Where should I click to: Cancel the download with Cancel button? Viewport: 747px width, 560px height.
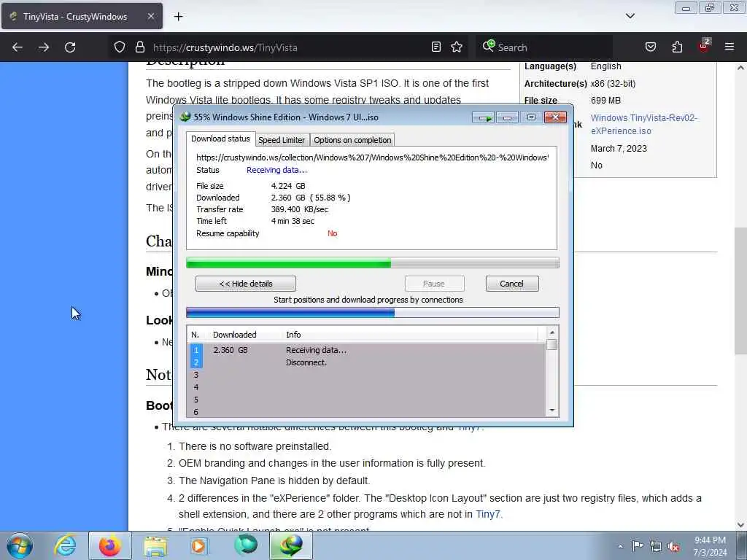pyautogui.click(x=512, y=284)
